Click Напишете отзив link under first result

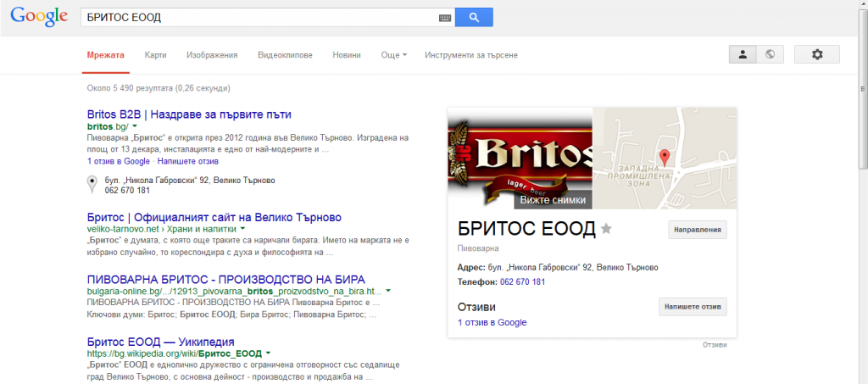[188, 162]
